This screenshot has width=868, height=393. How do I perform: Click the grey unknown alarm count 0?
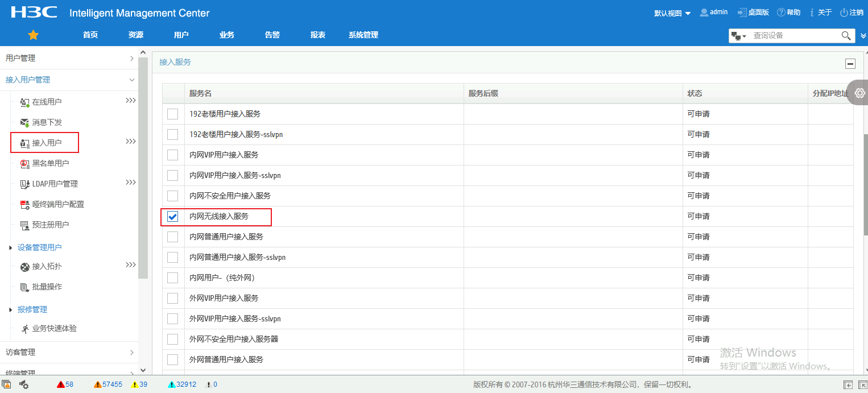click(x=215, y=384)
